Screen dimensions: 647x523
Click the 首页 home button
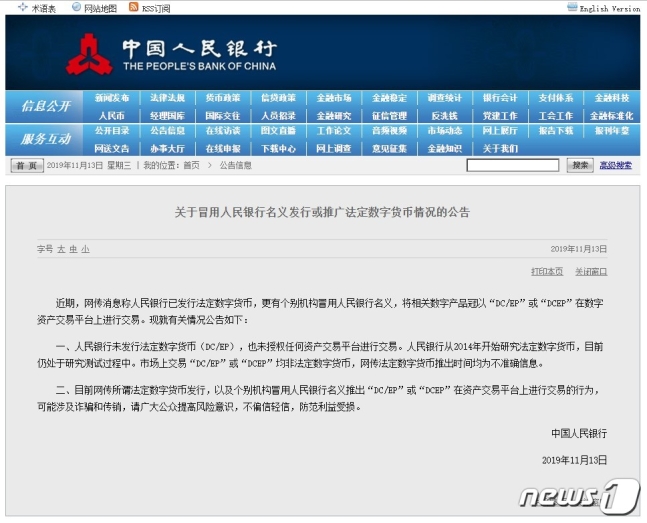(x=27, y=166)
